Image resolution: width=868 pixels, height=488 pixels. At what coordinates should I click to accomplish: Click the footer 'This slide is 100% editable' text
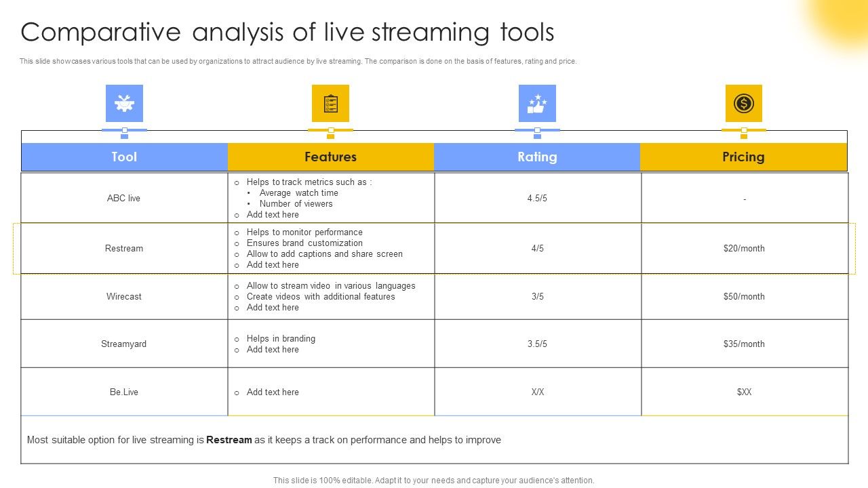click(434, 480)
